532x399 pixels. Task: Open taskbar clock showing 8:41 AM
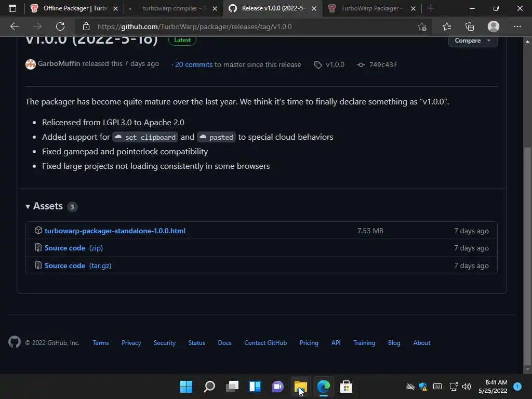493,387
